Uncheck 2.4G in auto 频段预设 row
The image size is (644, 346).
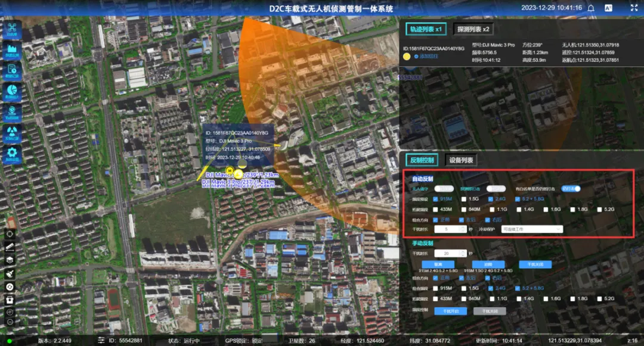point(490,200)
